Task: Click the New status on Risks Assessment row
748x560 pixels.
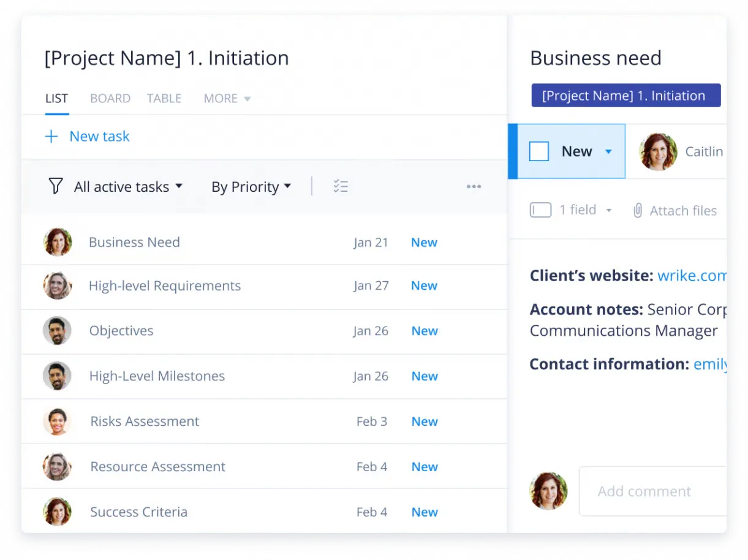Action: (x=425, y=422)
